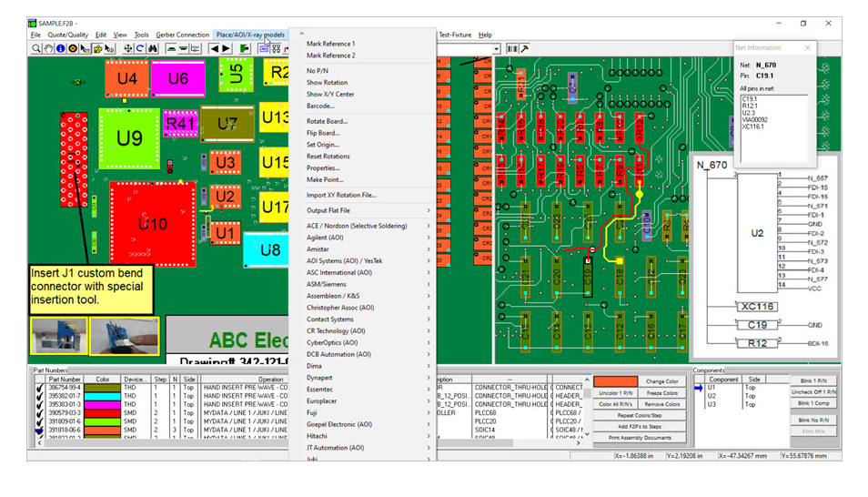Open the Gerber Connection menu

click(x=182, y=35)
